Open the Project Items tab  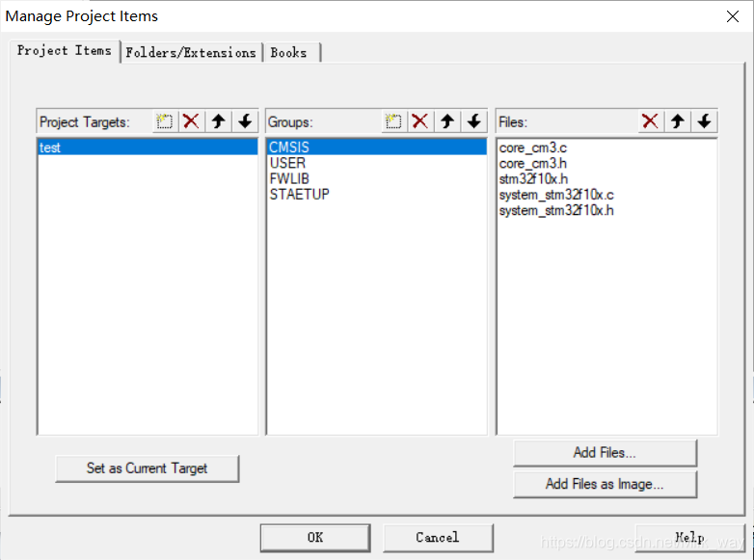point(65,51)
